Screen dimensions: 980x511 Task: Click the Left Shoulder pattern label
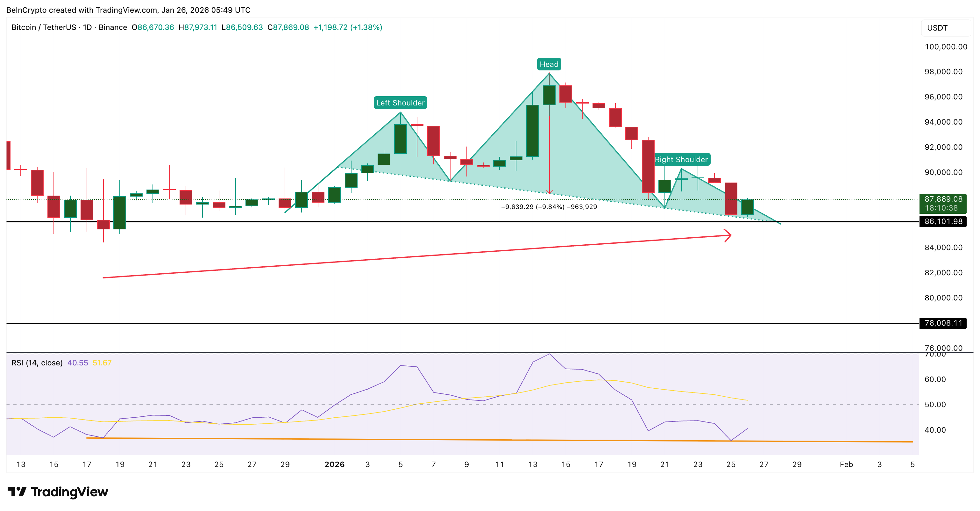[400, 103]
